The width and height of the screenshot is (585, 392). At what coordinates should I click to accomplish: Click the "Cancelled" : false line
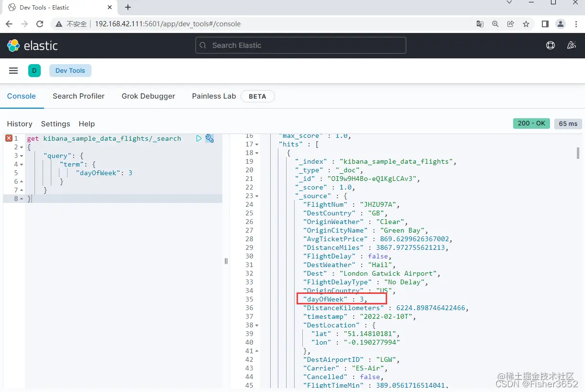pyautogui.click(x=343, y=377)
